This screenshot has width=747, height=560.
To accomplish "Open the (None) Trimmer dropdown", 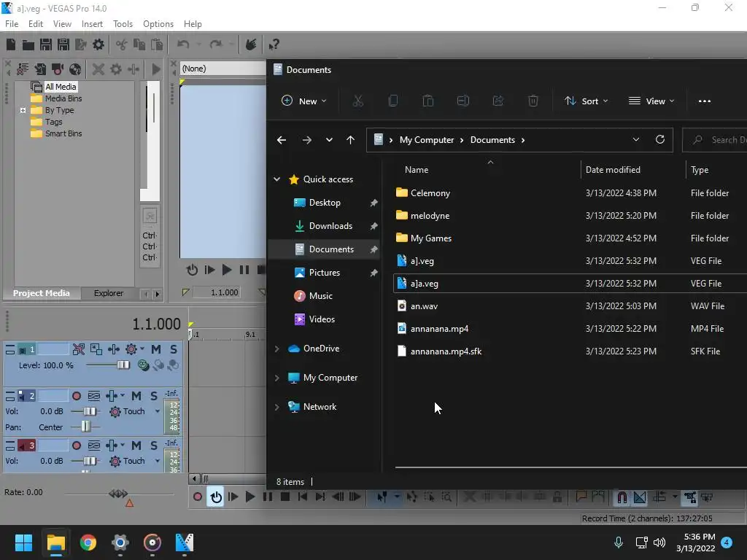I will (x=222, y=69).
